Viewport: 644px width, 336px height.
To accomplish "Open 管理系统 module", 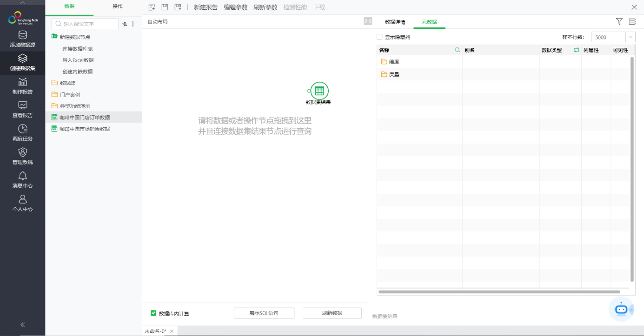I will tap(22, 157).
